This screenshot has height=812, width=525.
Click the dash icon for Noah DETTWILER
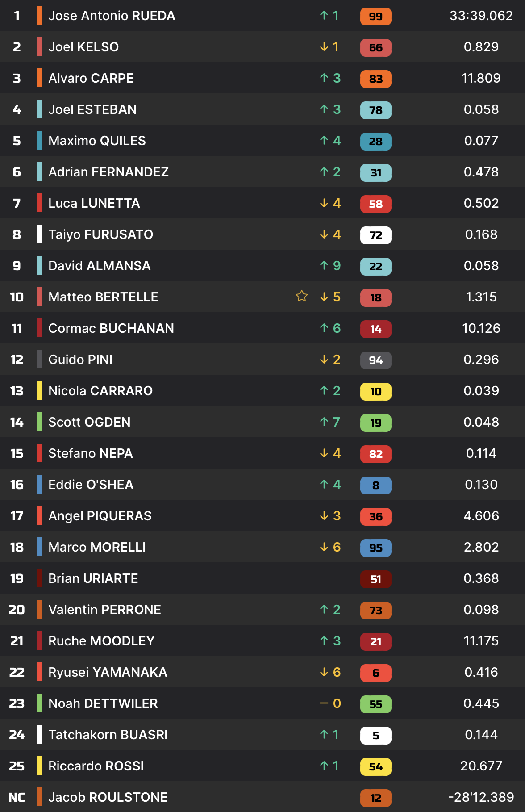point(324,703)
